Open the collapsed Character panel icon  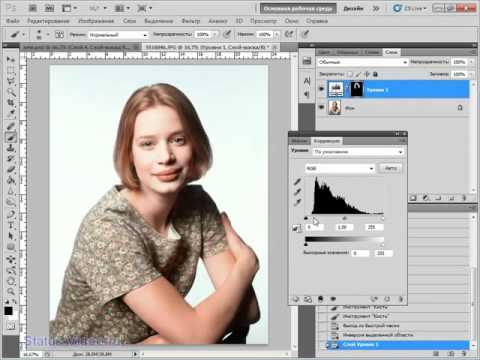point(307,81)
